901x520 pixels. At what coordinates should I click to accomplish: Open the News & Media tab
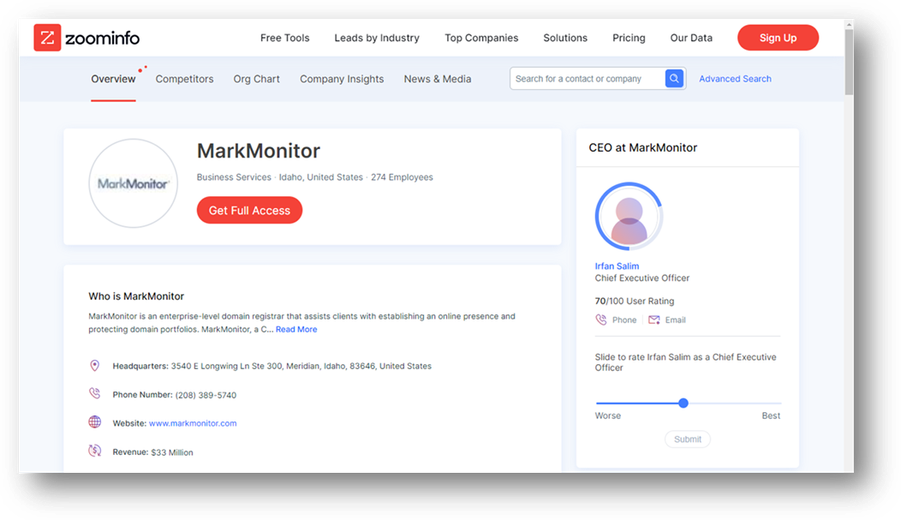tap(437, 79)
